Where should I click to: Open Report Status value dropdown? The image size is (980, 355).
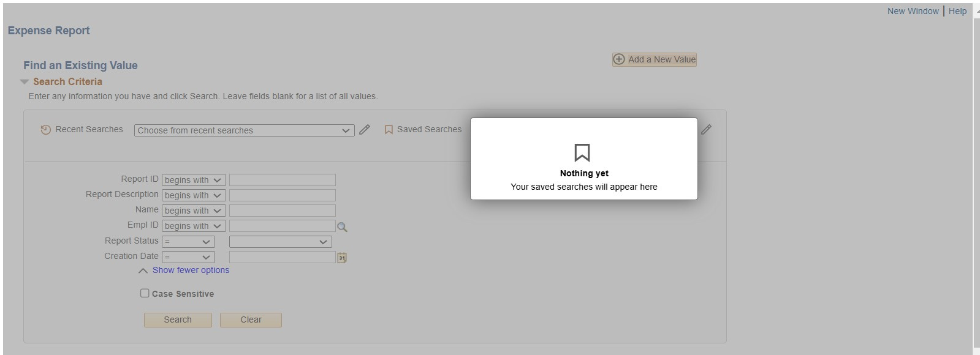281,242
